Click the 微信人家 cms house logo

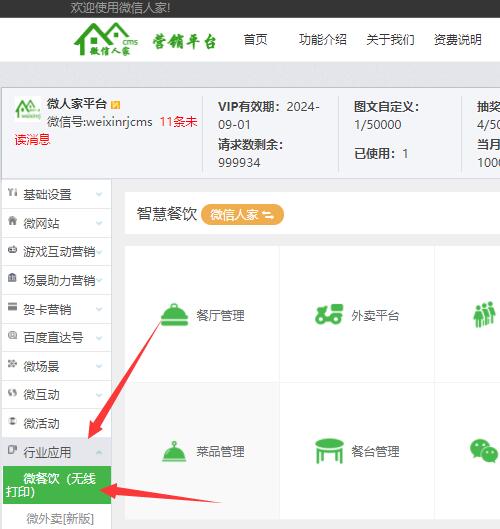[106, 39]
